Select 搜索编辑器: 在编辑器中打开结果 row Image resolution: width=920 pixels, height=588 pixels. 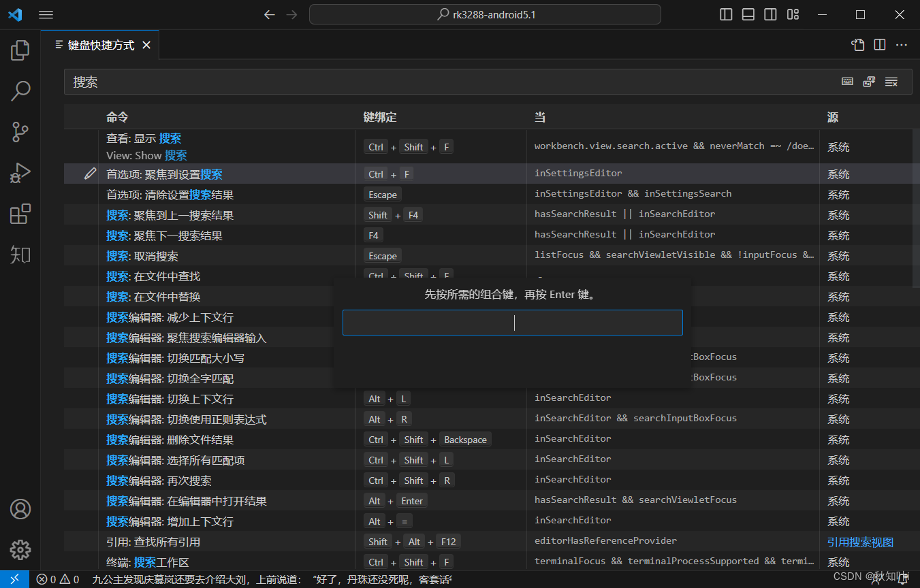tap(488, 500)
